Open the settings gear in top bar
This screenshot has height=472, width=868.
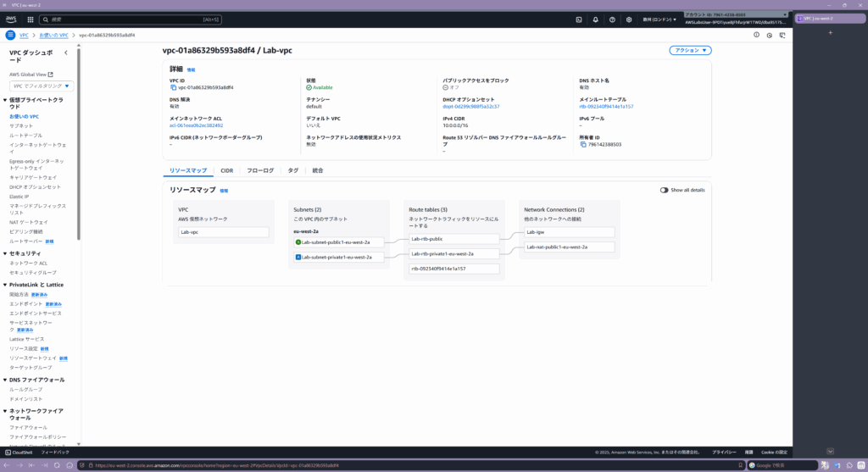pos(630,19)
